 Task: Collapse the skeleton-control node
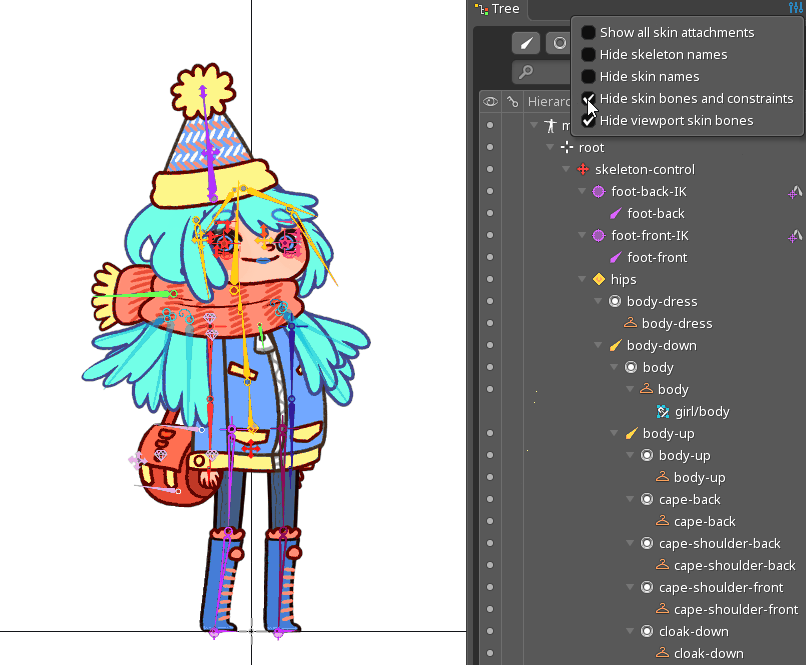[x=566, y=168]
